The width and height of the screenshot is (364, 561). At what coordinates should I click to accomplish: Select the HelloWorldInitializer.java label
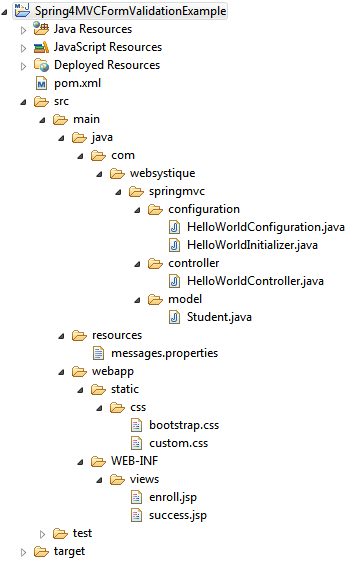[252, 245]
